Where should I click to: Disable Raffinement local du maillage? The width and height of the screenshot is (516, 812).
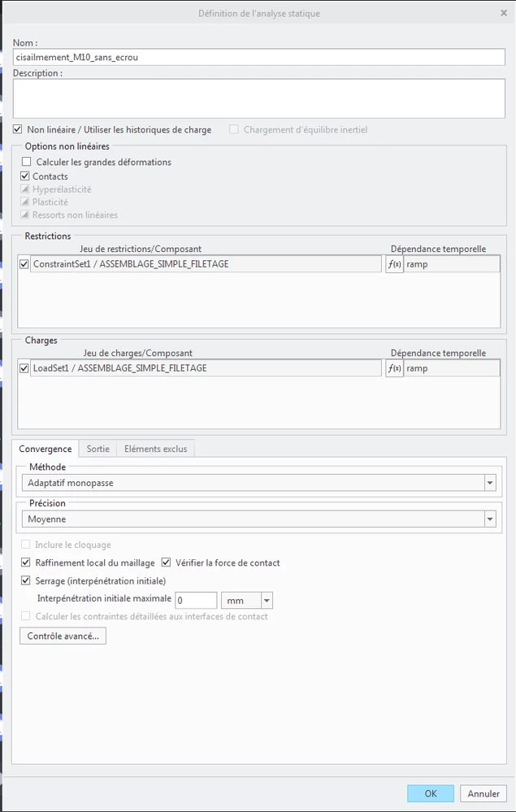coord(24,562)
